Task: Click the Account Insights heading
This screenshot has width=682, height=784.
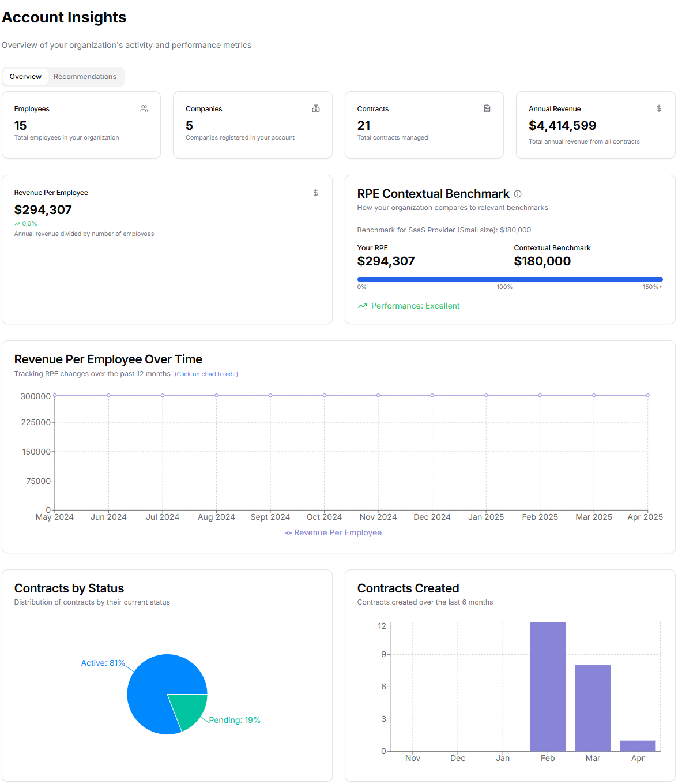Action: pyautogui.click(x=64, y=17)
